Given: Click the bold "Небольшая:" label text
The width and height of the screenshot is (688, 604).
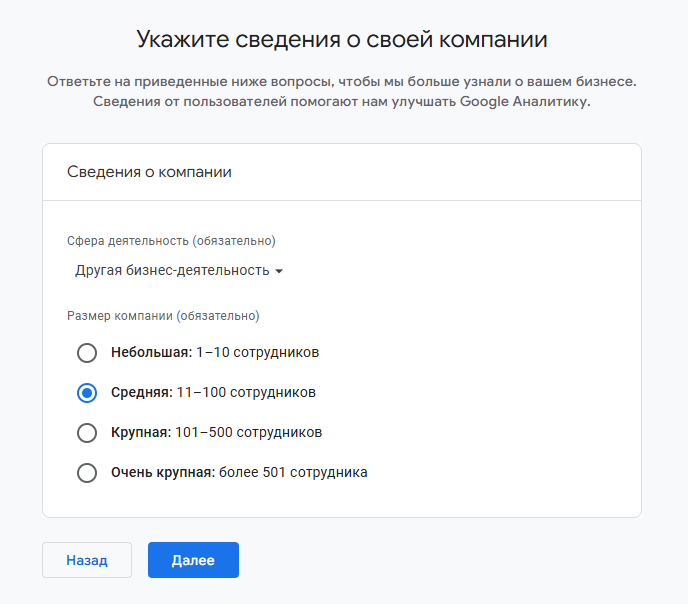Looking at the screenshot, I should tap(151, 352).
